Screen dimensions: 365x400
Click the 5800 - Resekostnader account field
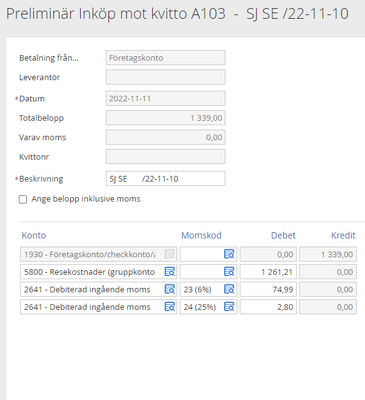[98, 272]
